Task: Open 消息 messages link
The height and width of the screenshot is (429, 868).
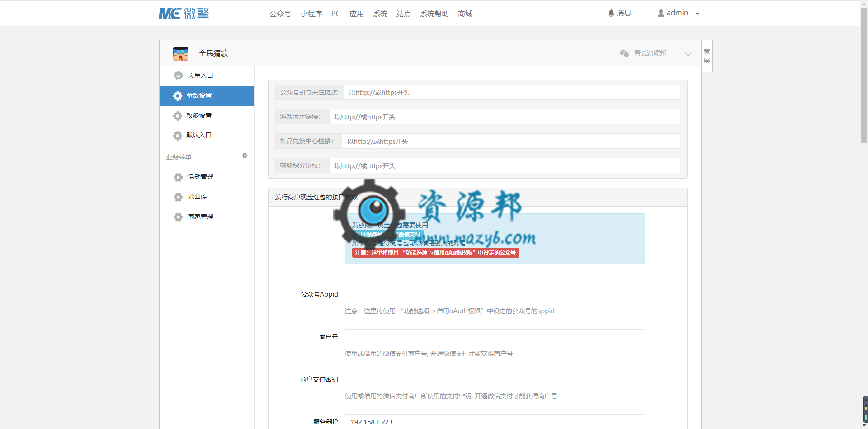Action: (624, 13)
